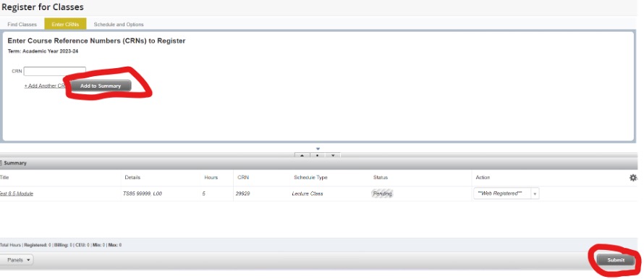Click the Add to Summary button
Viewport: 644px width, 279px height.
point(101,86)
